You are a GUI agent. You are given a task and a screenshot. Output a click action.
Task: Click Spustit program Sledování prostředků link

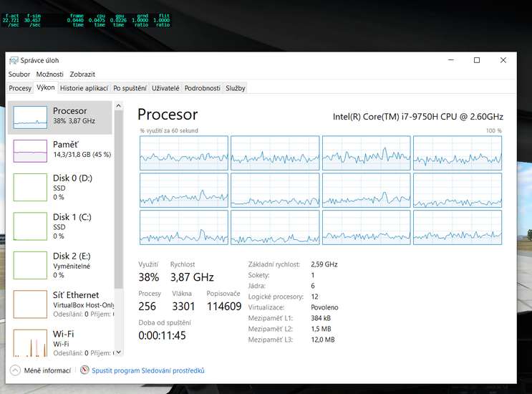(x=148, y=370)
